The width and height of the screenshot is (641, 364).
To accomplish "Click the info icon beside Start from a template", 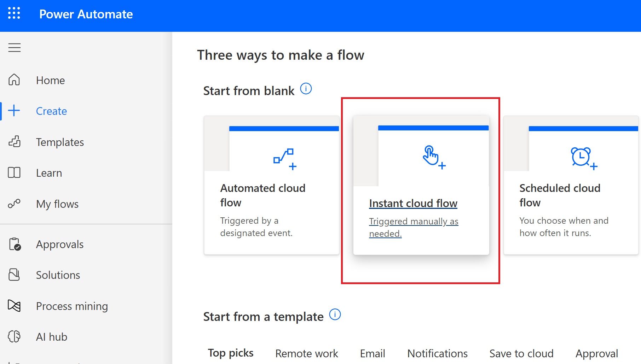I will [335, 315].
